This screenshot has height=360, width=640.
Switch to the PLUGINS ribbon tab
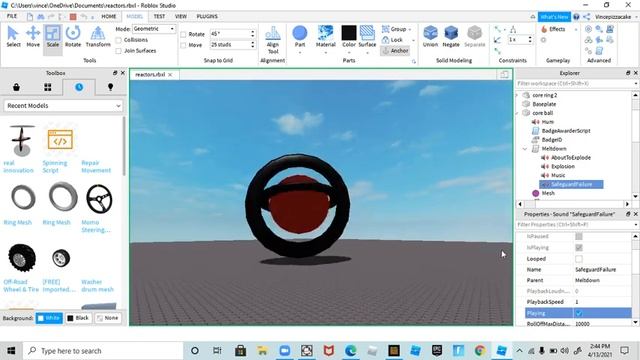pyautogui.click(x=207, y=16)
